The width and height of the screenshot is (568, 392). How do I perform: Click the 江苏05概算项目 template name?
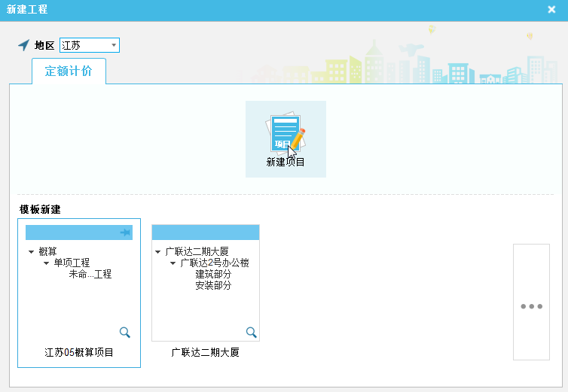[79, 353]
